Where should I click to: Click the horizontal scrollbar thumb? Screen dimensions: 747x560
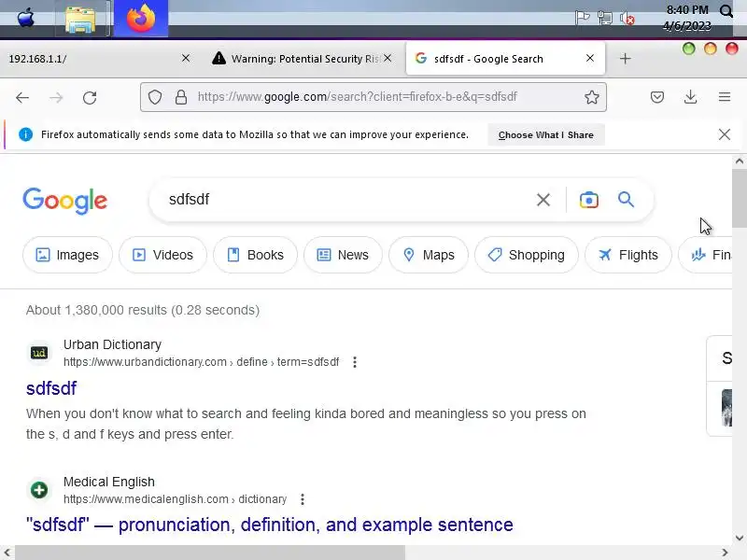(209, 553)
